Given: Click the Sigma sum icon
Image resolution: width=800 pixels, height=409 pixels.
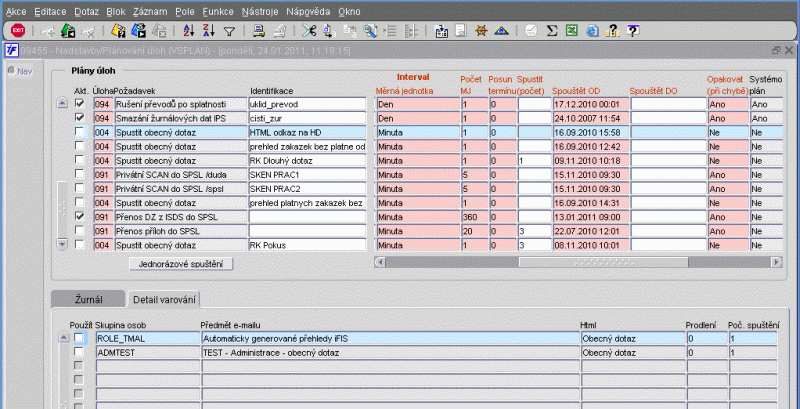Looking at the screenshot, I should pos(552,31).
